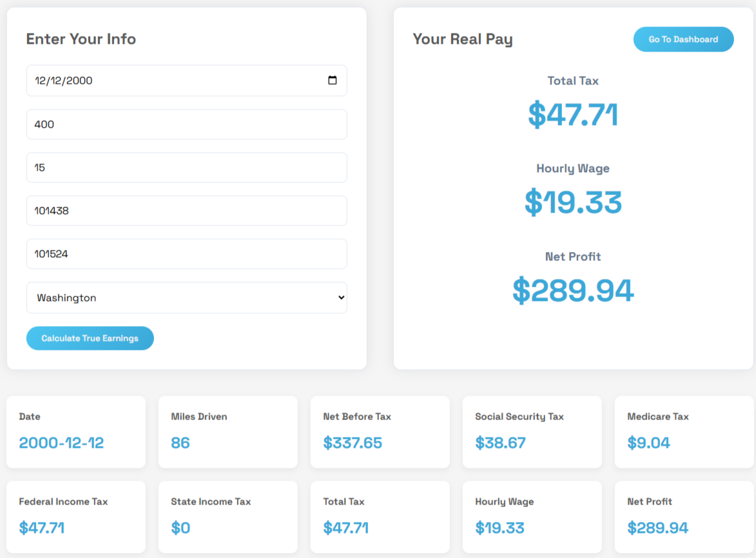
Task: Click the Calculate True Earnings button
Action: click(90, 338)
